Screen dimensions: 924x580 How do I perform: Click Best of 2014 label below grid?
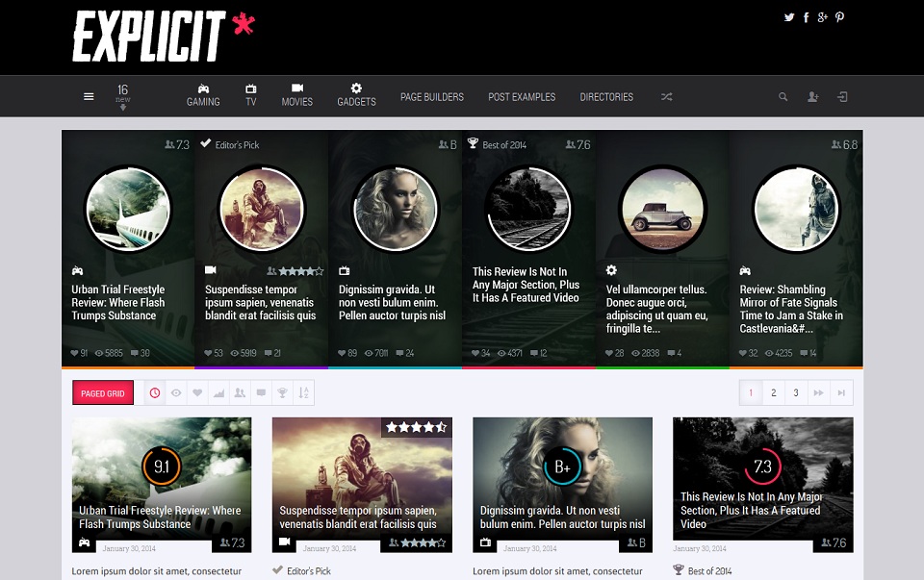coord(703,570)
